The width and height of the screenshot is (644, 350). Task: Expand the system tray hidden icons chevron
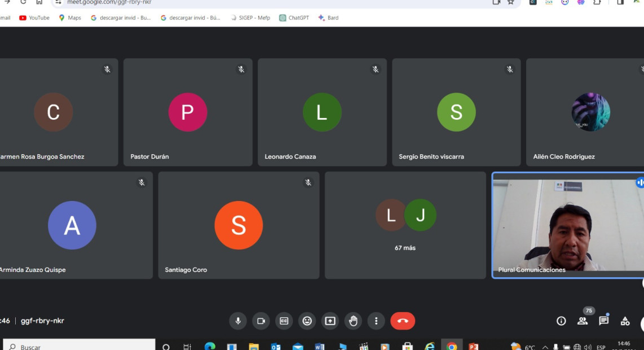pyautogui.click(x=545, y=347)
